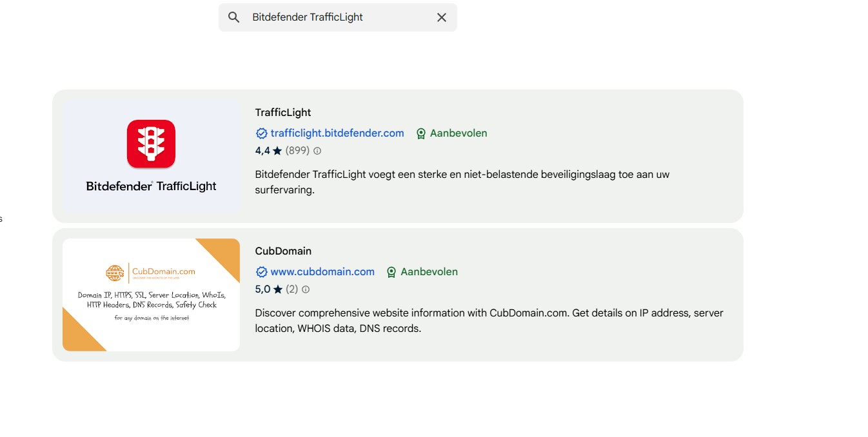Clear the search field with X
Image resolution: width=868 pixels, height=437 pixels.
[442, 17]
